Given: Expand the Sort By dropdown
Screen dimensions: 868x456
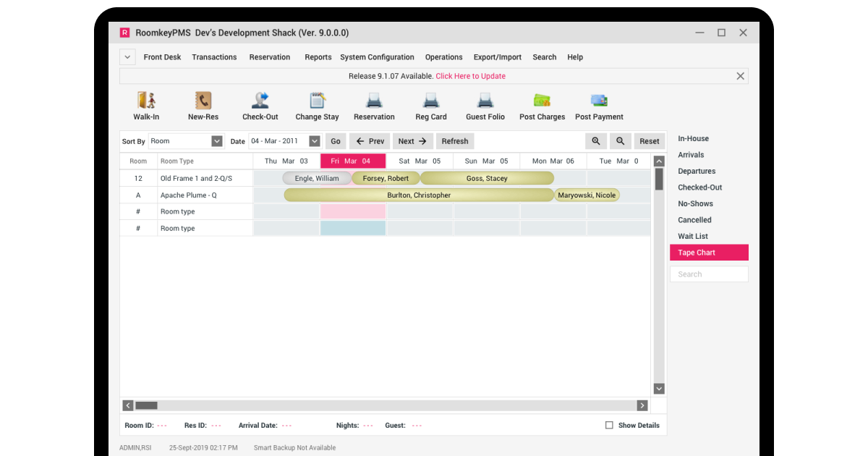Looking at the screenshot, I should 217,141.
